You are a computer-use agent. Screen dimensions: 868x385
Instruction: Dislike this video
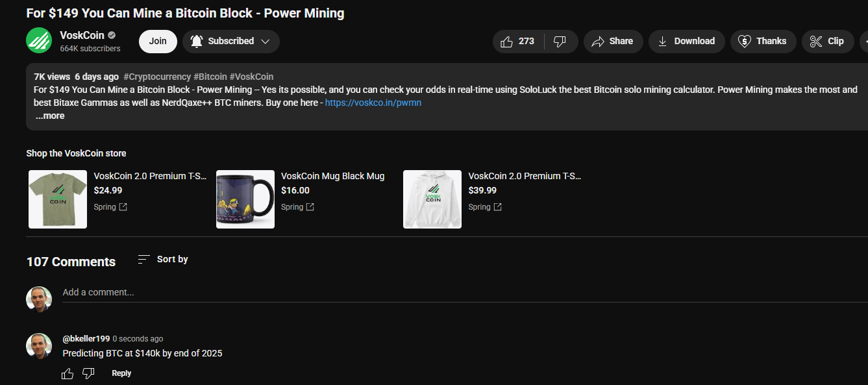(x=560, y=42)
